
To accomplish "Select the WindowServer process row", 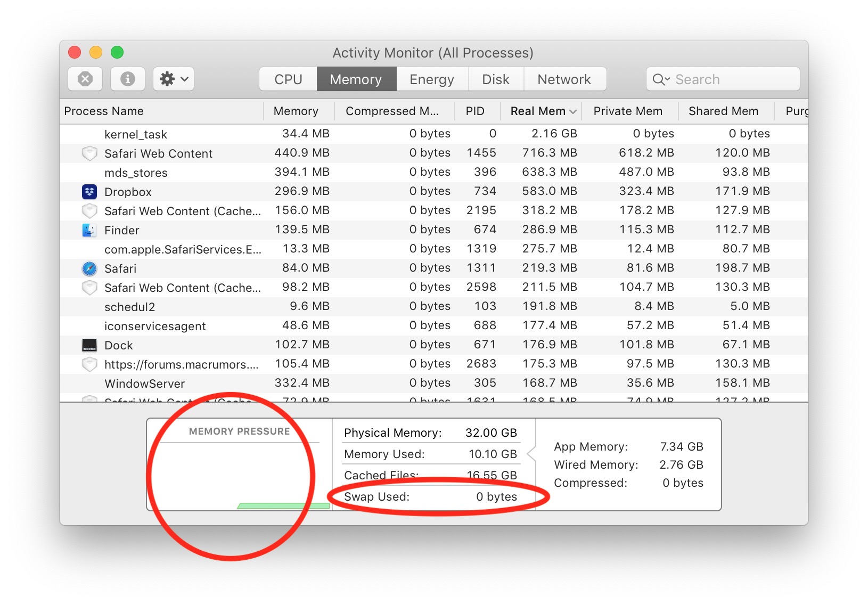I will pyautogui.click(x=434, y=383).
